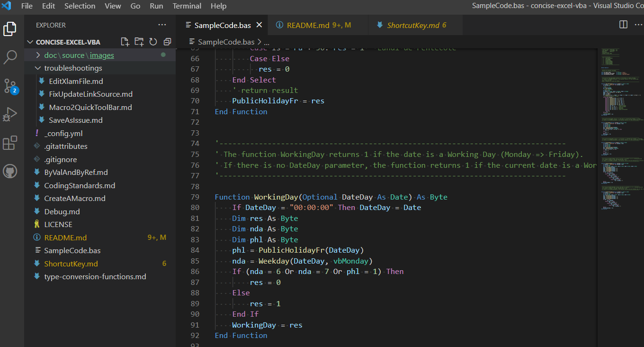Open the Go menu
This screenshot has height=347, width=644.
[x=135, y=6]
